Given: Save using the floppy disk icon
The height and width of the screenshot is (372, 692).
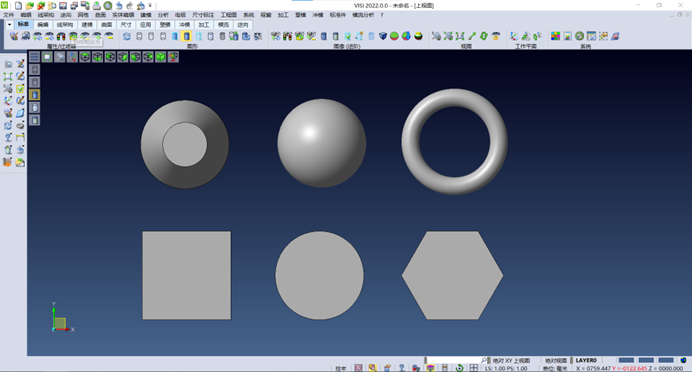Looking at the screenshot, I should pos(63,6).
